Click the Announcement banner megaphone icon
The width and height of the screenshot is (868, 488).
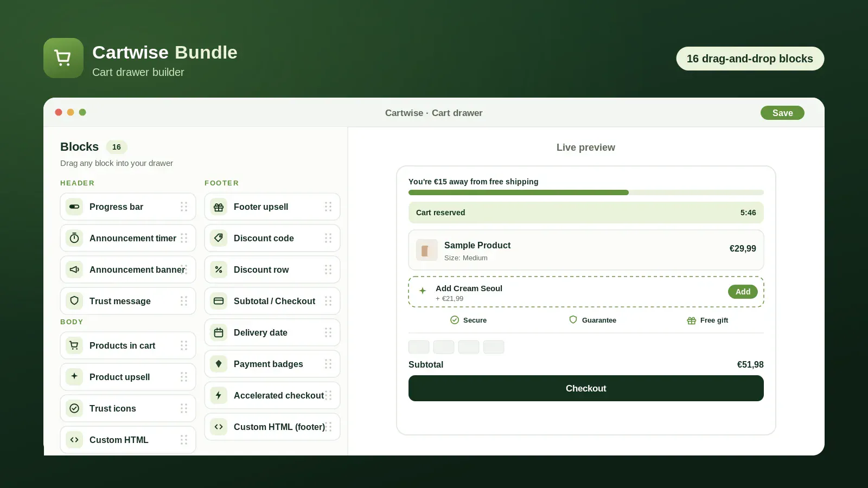tap(74, 269)
